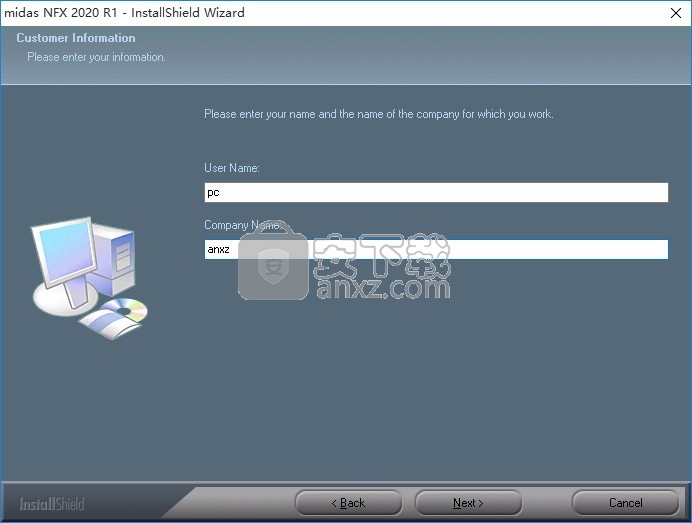Screen dimensions: 692x523
Task: Focus the User Name field
Action: click(436, 192)
